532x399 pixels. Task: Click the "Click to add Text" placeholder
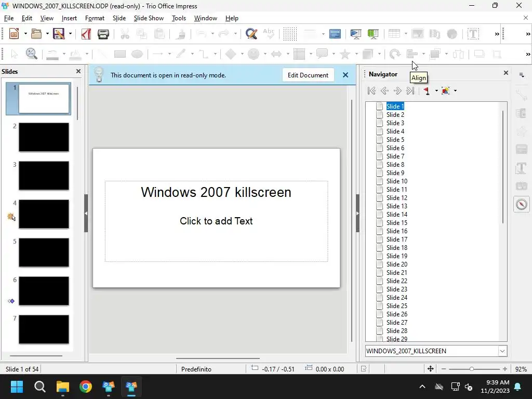click(216, 221)
